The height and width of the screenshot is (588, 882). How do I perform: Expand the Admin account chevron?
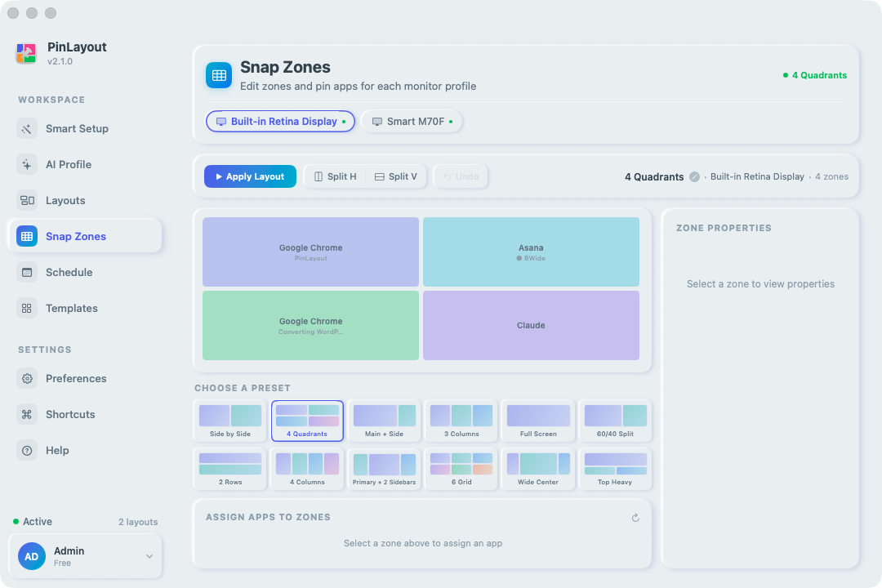[149, 556]
